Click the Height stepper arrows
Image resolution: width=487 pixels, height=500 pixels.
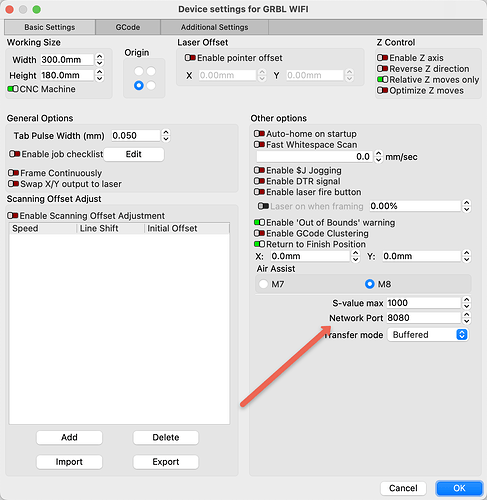pyautogui.click(x=99, y=75)
